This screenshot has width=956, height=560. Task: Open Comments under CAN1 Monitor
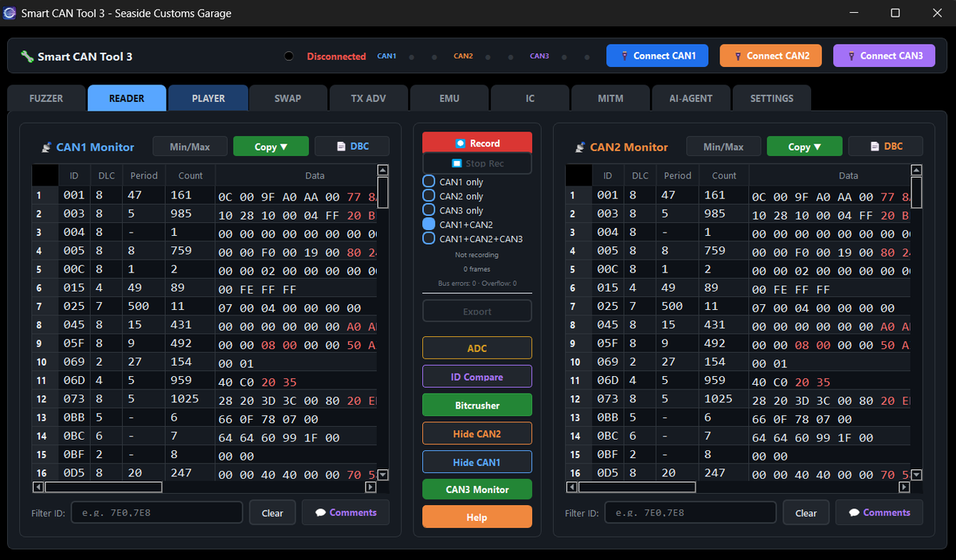click(x=345, y=512)
